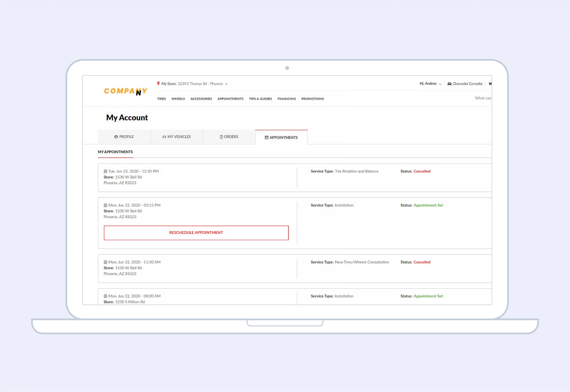Open the shopping cart icon
The width and height of the screenshot is (570, 392).
[x=490, y=84]
